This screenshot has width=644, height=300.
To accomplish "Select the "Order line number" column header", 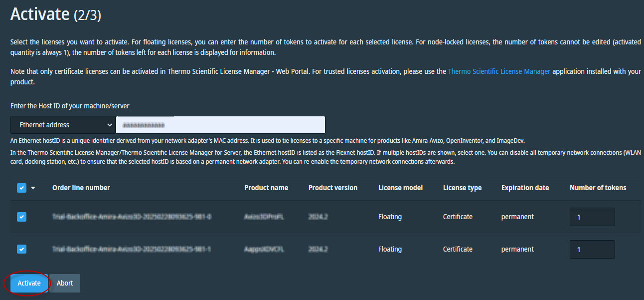I will [81, 188].
